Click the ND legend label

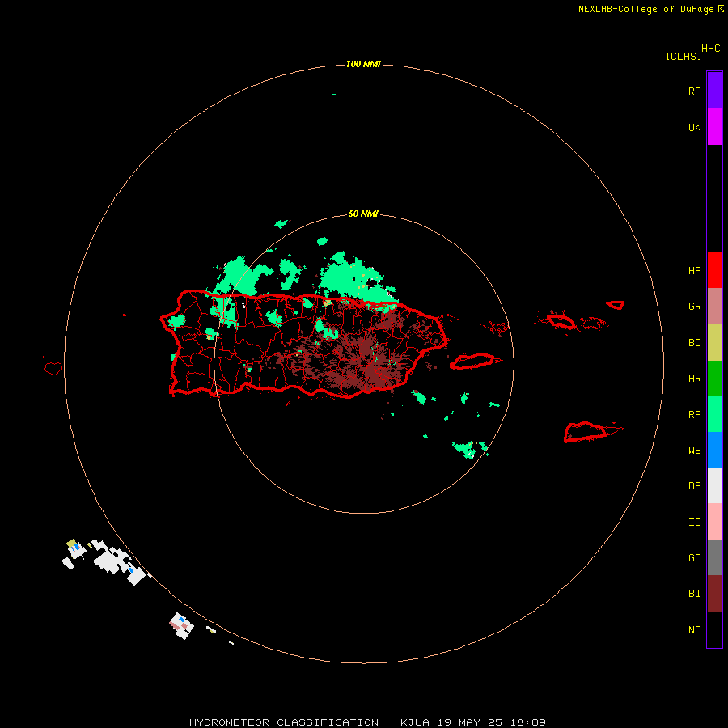coord(694,630)
